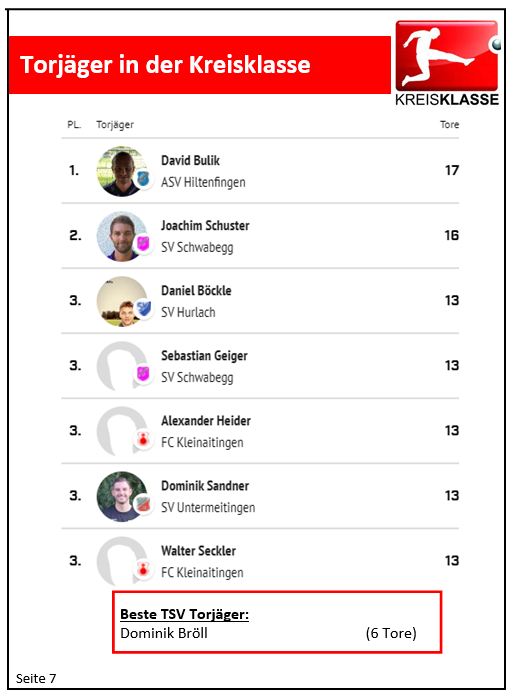Click the club badge beside Alexander Heider
This screenshot has height=696, width=514.
(x=143, y=439)
